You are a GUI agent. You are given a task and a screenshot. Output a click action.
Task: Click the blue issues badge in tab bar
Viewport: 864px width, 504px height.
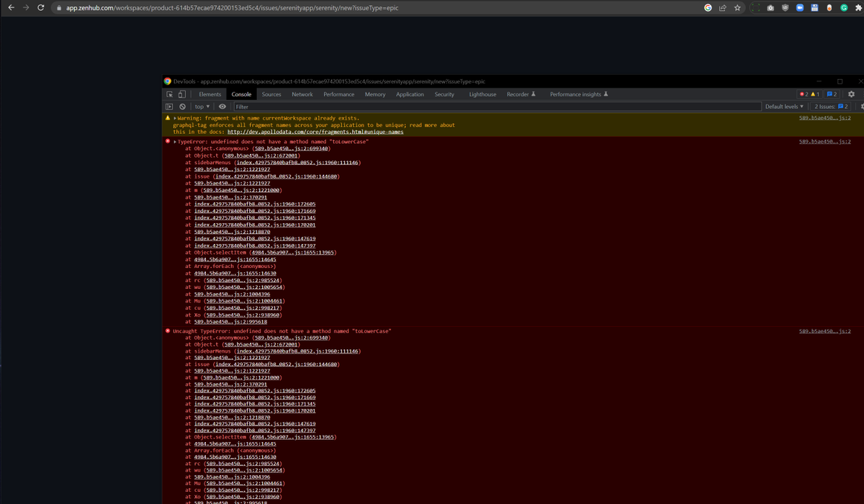tap(832, 94)
